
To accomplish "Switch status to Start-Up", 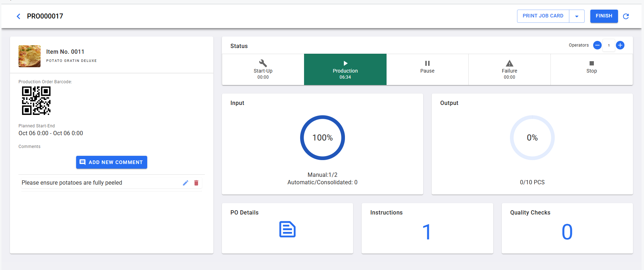I will [263, 69].
